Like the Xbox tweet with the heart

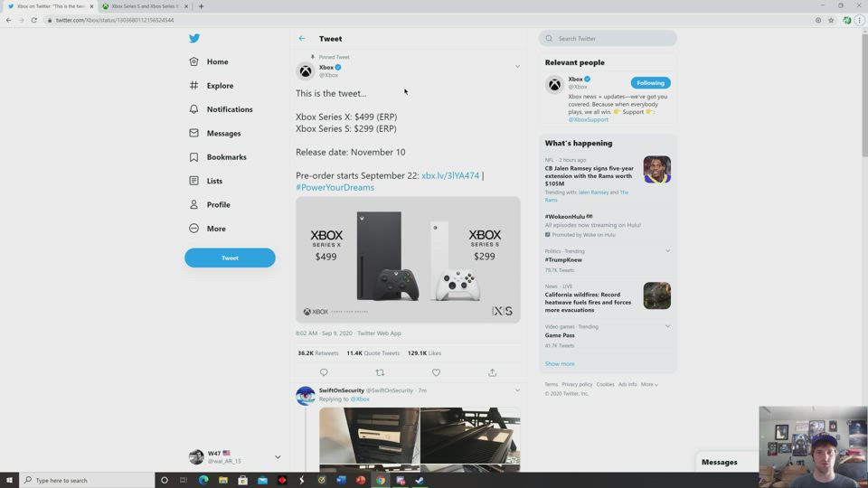click(436, 372)
